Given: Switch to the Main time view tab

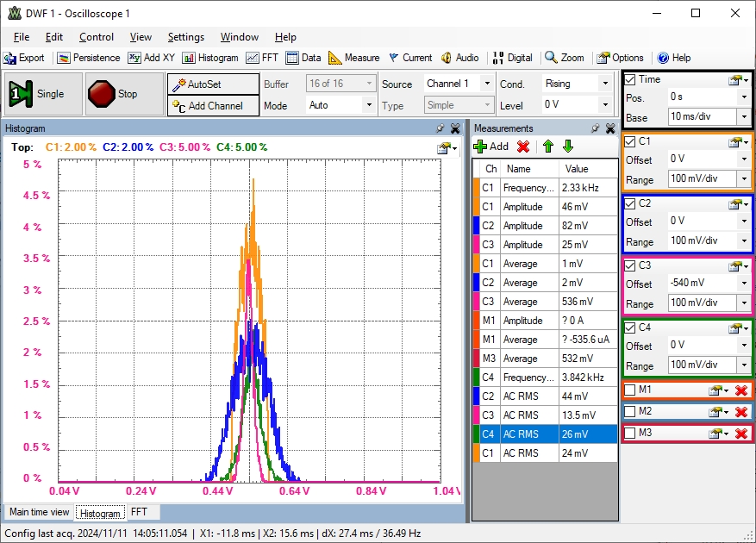Looking at the screenshot, I should [x=39, y=512].
